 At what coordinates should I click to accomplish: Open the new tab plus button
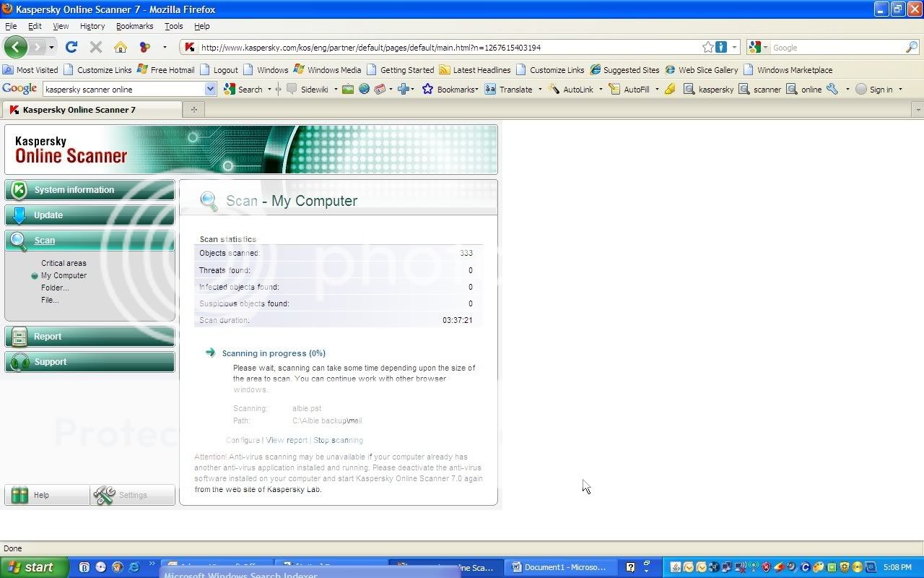tap(193, 110)
